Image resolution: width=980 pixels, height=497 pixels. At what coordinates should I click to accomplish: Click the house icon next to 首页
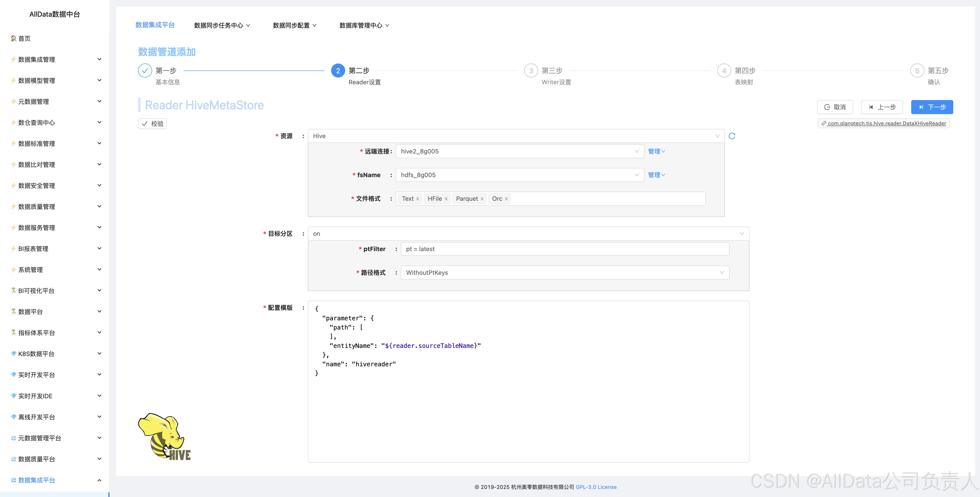click(13, 38)
